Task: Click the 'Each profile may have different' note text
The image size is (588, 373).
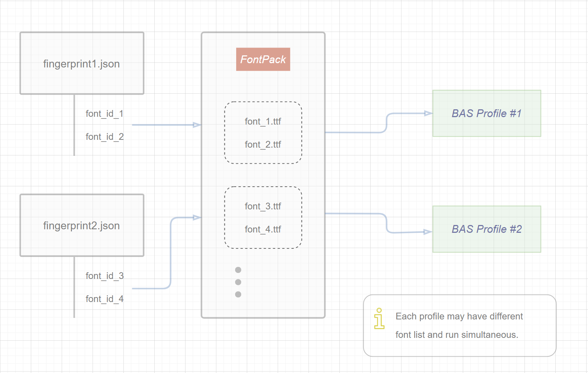Action: pos(459,316)
